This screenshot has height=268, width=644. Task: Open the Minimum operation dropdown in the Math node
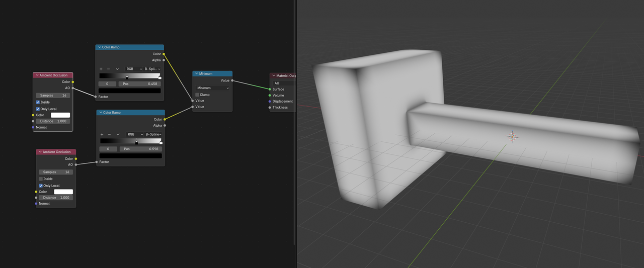point(212,88)
